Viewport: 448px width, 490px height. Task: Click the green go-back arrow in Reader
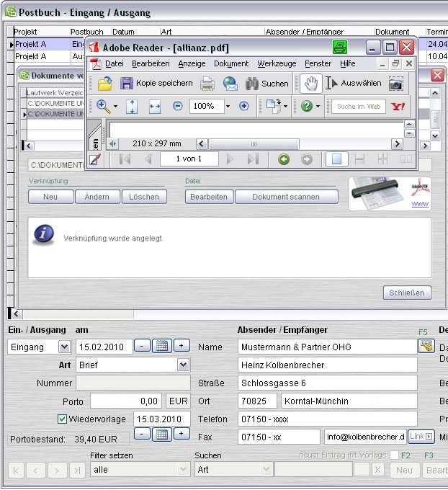(284, 159)
